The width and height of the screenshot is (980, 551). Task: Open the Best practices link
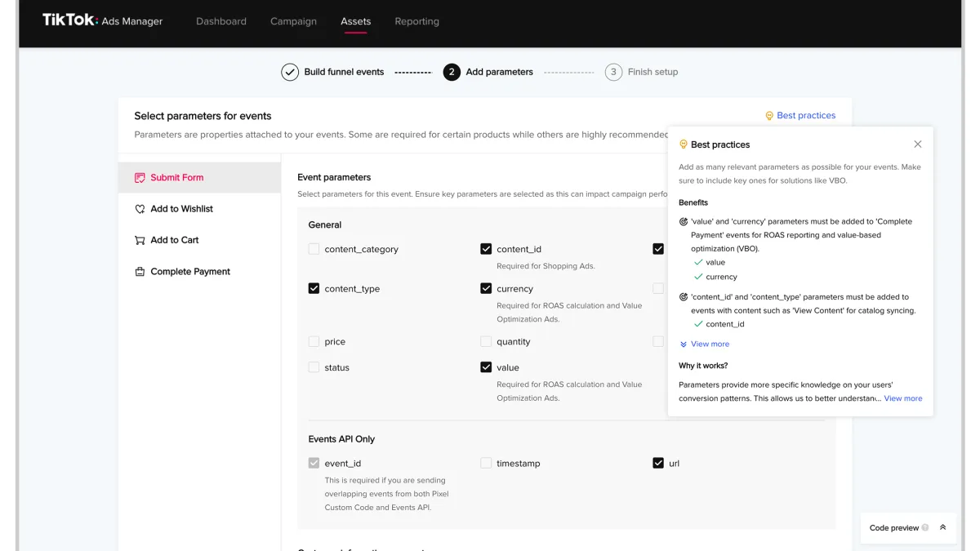tap(806, 116)
